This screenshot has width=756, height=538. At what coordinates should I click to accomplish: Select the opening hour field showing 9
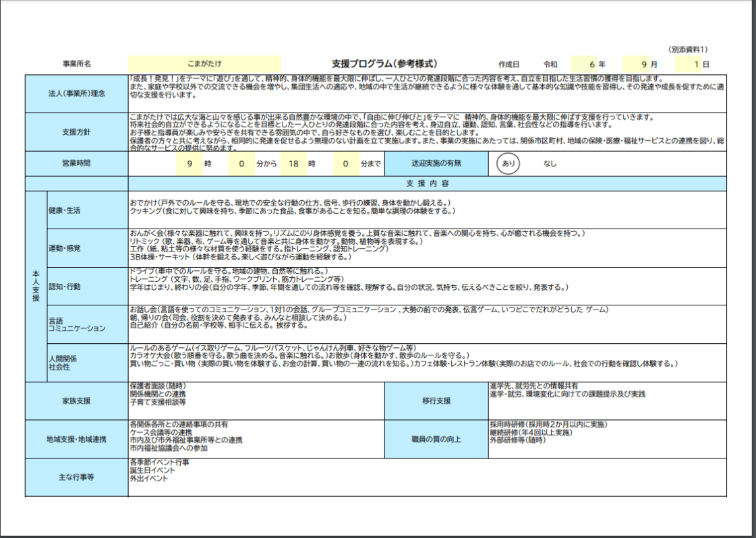tap(190, 163)
